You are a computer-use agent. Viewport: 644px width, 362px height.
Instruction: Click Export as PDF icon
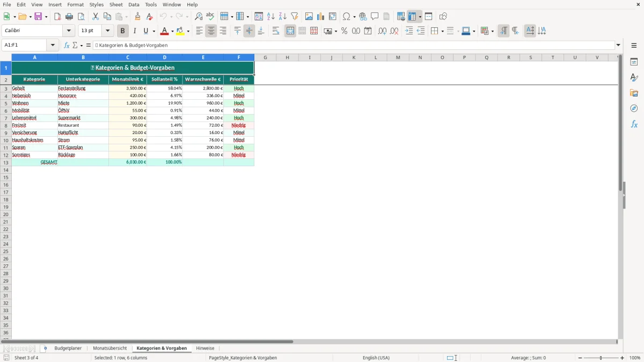click(57, 17)
